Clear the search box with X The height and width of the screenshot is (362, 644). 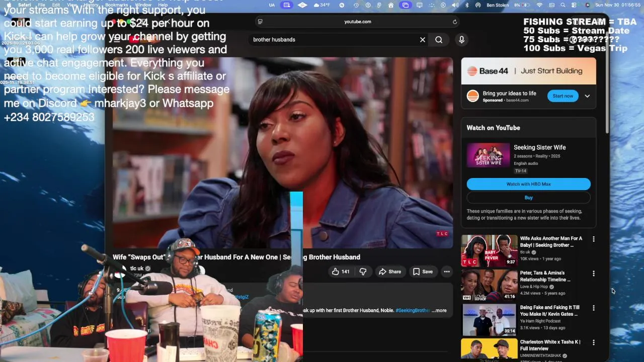pos(423,40)
